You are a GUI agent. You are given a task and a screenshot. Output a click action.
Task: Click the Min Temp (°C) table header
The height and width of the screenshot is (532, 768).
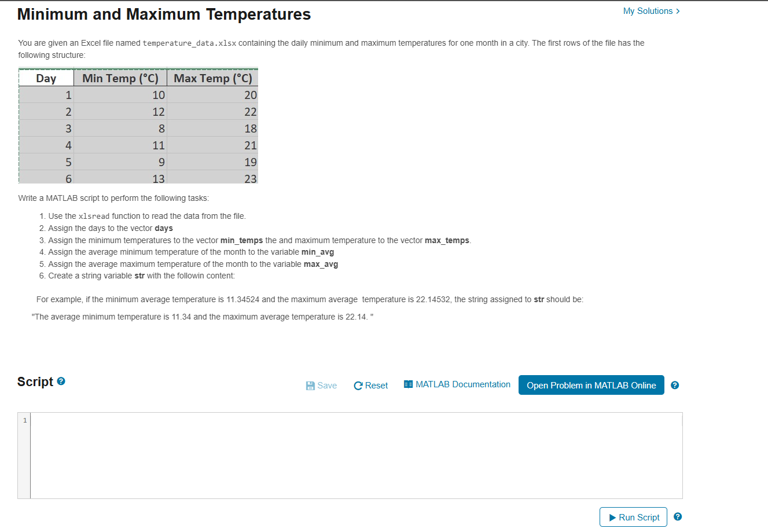pyautogui.click(x=120, y=78)
